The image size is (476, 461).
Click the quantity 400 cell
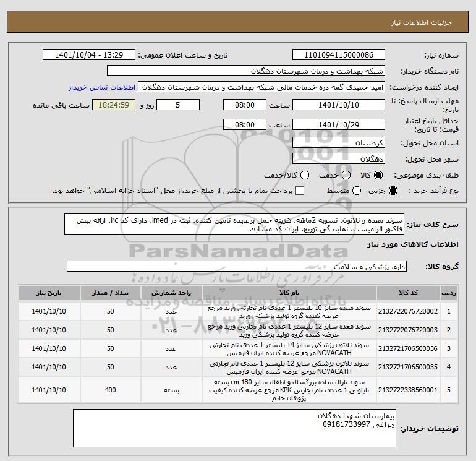(110, 390)
